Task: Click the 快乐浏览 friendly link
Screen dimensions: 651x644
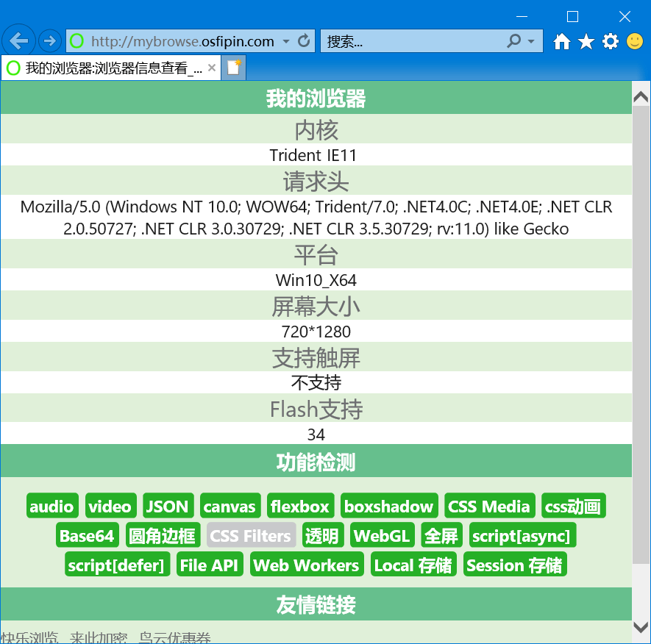Action: click(x=29, y=637)
